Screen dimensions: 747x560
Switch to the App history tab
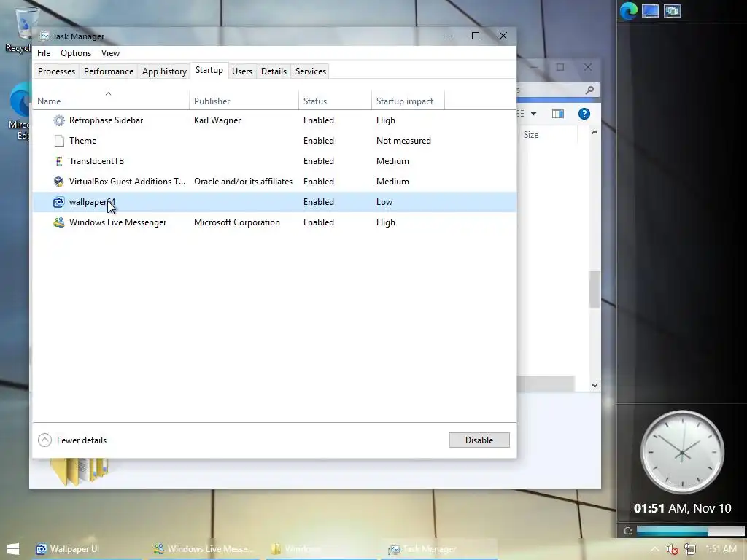[164, 71]
